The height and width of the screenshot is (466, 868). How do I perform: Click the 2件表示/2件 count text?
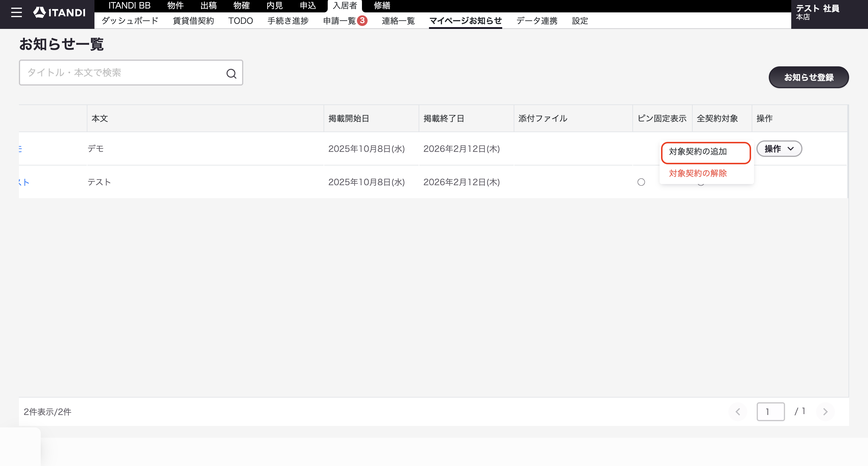[x=48, y=412]
